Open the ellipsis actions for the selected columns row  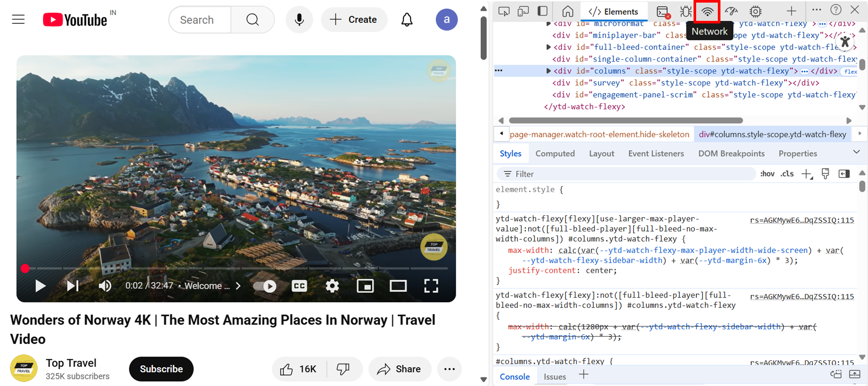click(499, 70)
